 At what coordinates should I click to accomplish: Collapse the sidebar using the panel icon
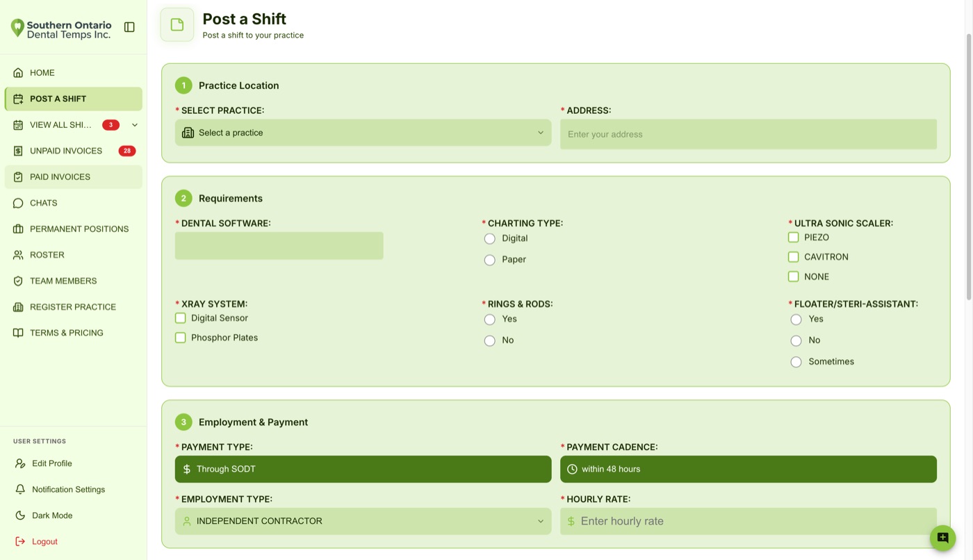click(129, 27)
